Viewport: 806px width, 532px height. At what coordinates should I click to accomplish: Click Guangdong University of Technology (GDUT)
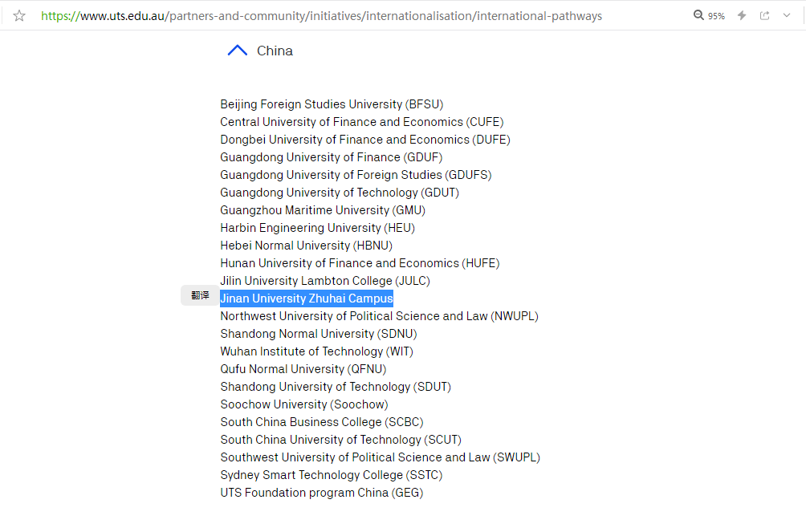(x=340, y=193)
